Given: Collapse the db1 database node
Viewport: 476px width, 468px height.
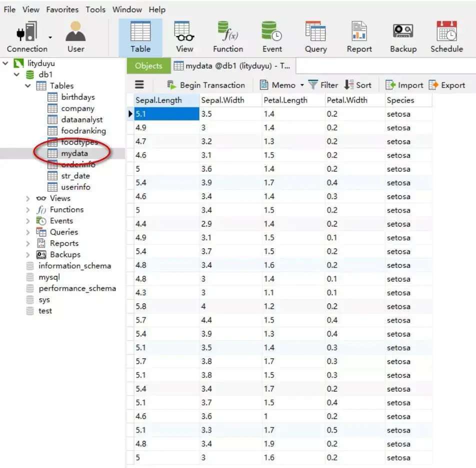Looking at the screenshot, I should click(16, 74).
